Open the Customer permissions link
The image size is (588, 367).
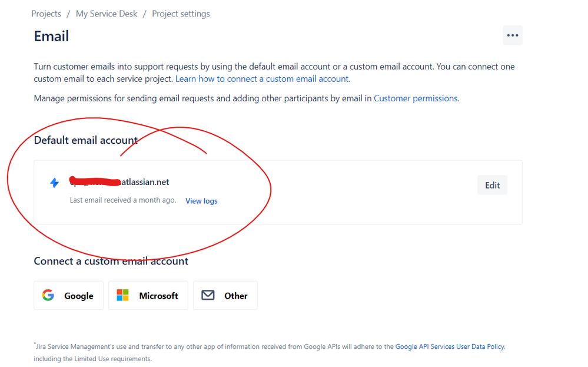(416, 98)
